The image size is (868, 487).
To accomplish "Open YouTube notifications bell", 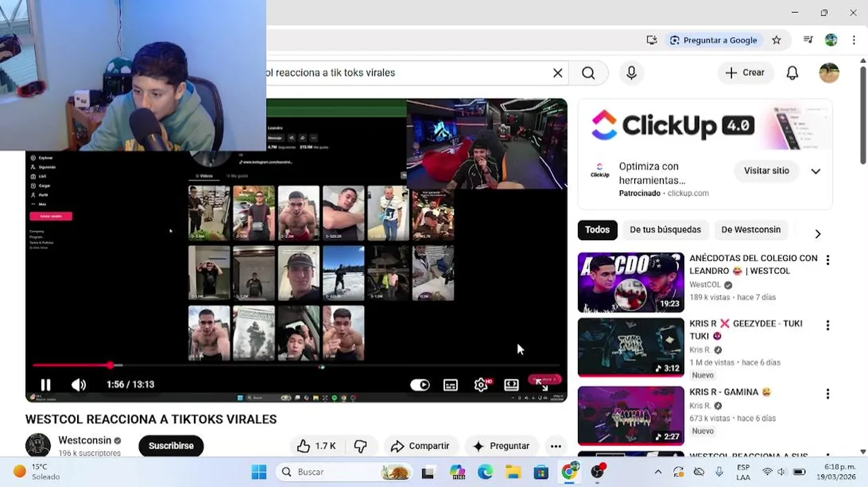I will click(792, 73).
